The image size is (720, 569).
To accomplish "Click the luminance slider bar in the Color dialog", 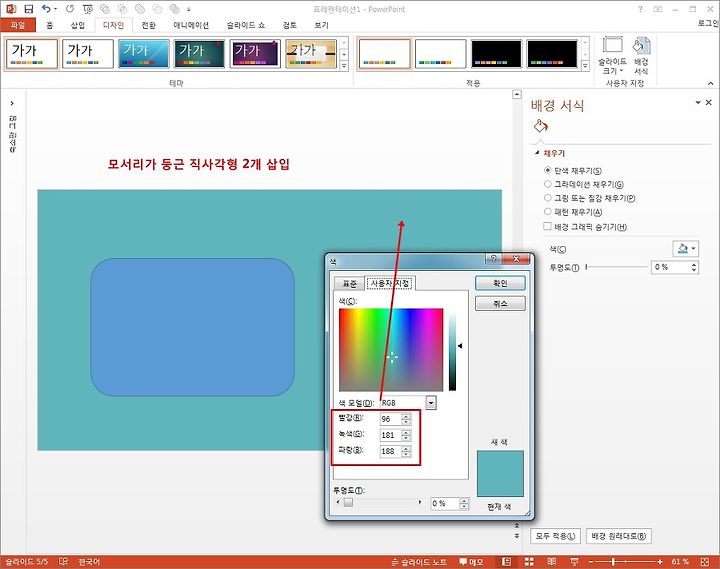I will point(452,351).
